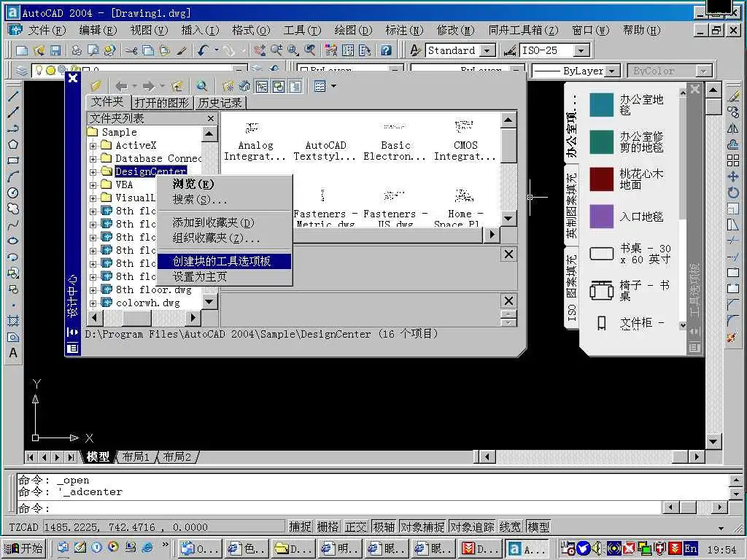This screenshot has height=560, width=747.
Task: Expand the colorwh.dwg tree node
Action: pyautogui.click(x=93, y=303)
